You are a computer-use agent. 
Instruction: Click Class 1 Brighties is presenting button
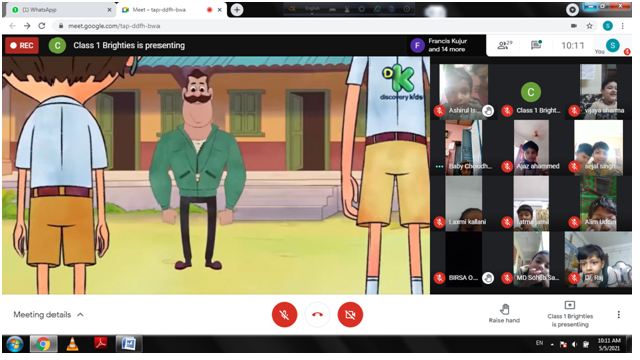tap(570, 314)
